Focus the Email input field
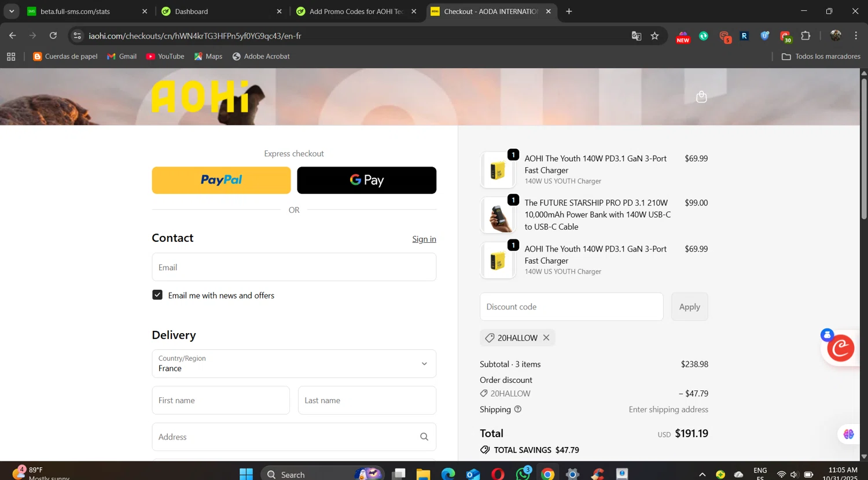The width and height of the screenshot is (868, 480). tap(294, 267)
